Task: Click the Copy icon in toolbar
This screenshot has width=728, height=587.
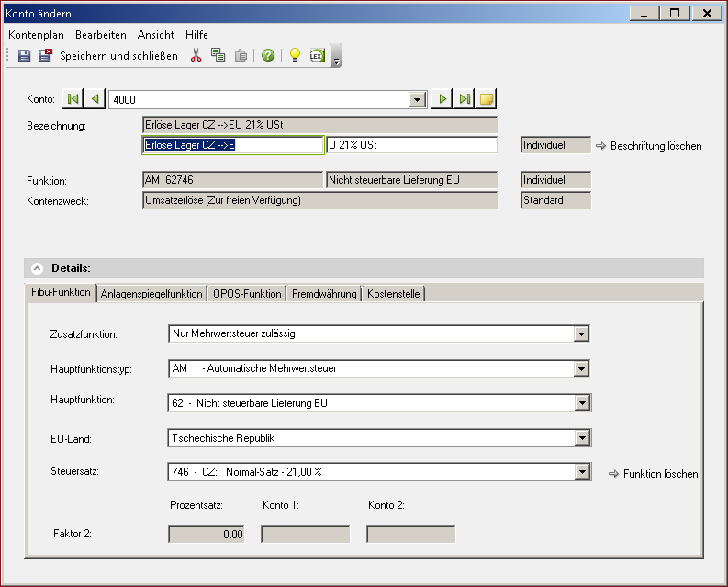Action: [218, 55]
